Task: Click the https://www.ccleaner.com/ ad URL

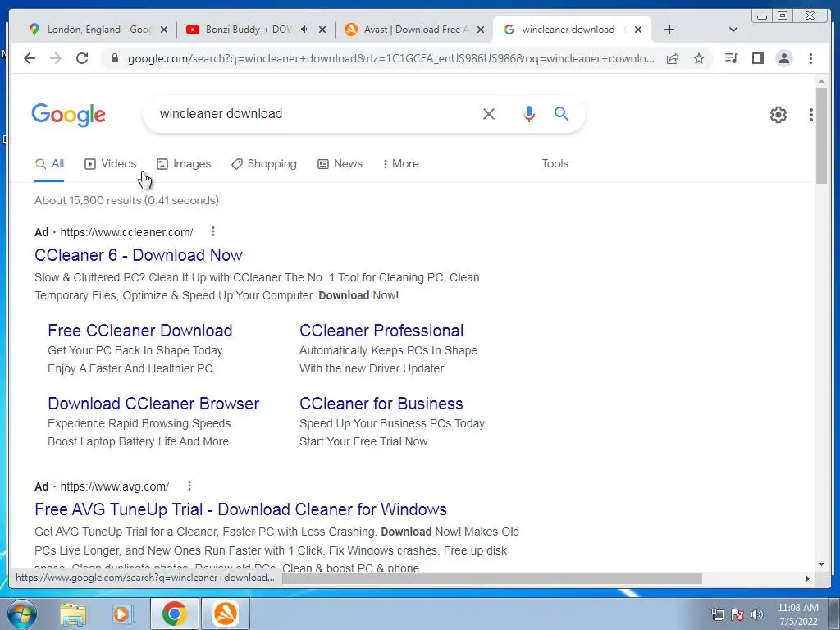Action: 126,232
